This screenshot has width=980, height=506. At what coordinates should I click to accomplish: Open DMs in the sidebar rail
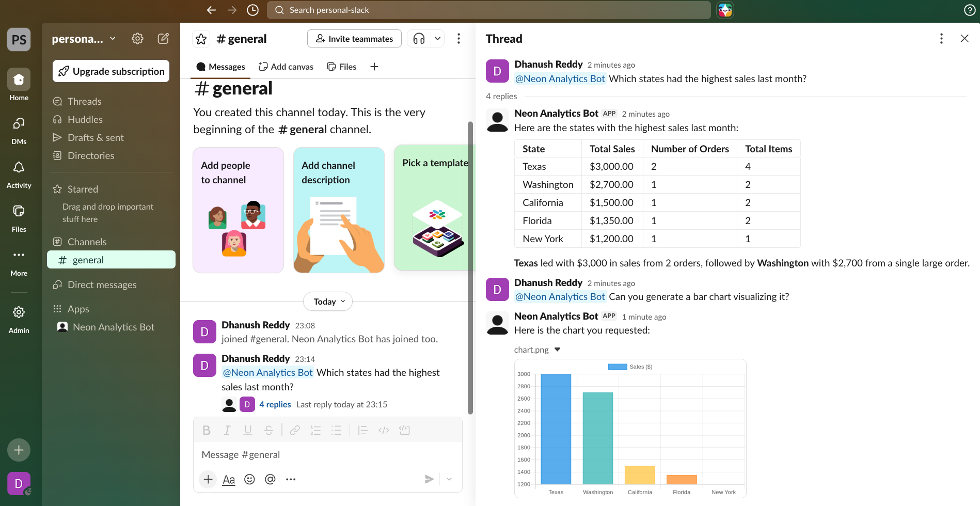[x=19, y=129]
